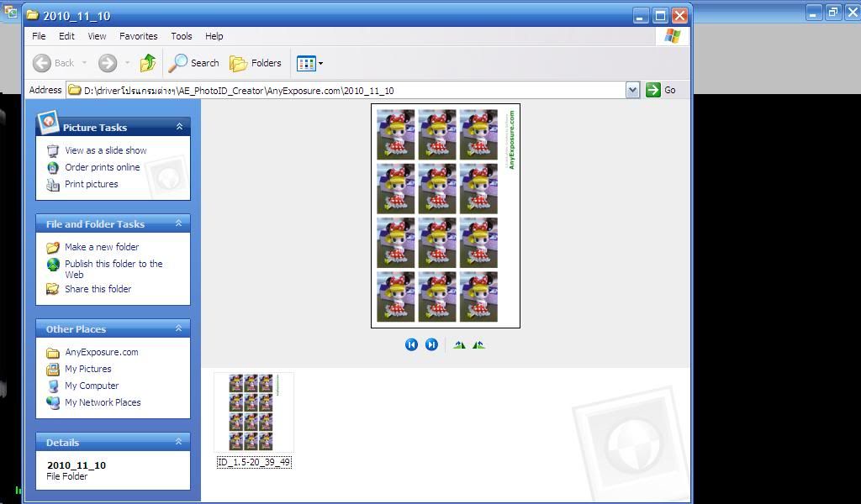The height and width of the screenshot is (504, 861).
Task: Go to My Network Places link
Action: tap(103, 402)
